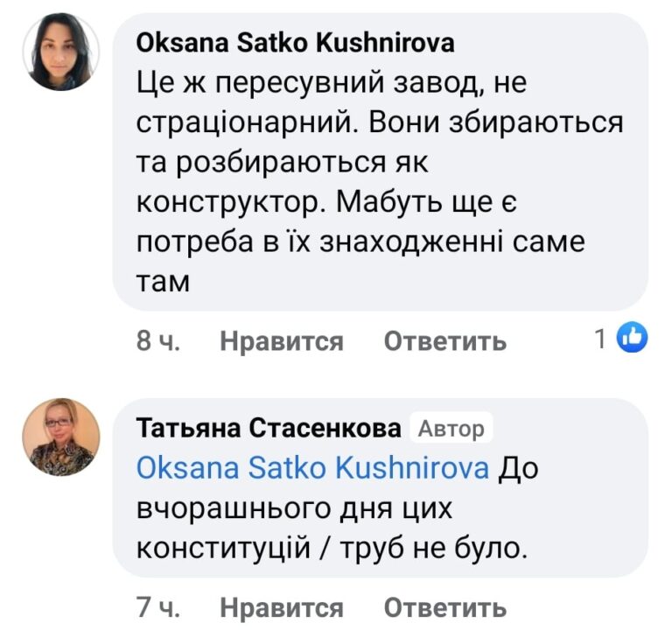The height and width of the screenshot is (644, 672).
Task: Click the blue thumbs-up reaction icon
Action: tap(632, 337)
